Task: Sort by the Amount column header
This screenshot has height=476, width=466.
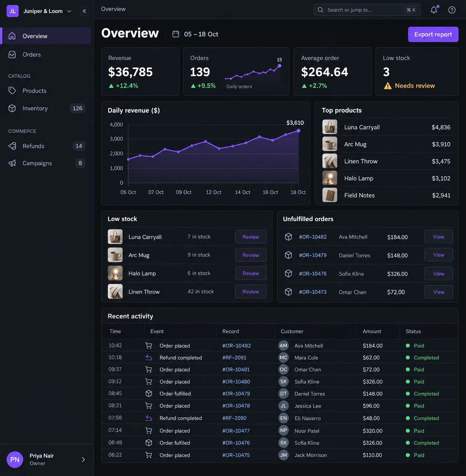Action: click(x=372, y=331)
